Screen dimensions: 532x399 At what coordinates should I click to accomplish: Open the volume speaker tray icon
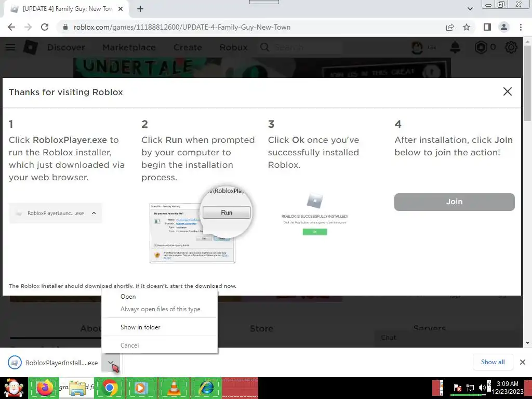[482, 388]
